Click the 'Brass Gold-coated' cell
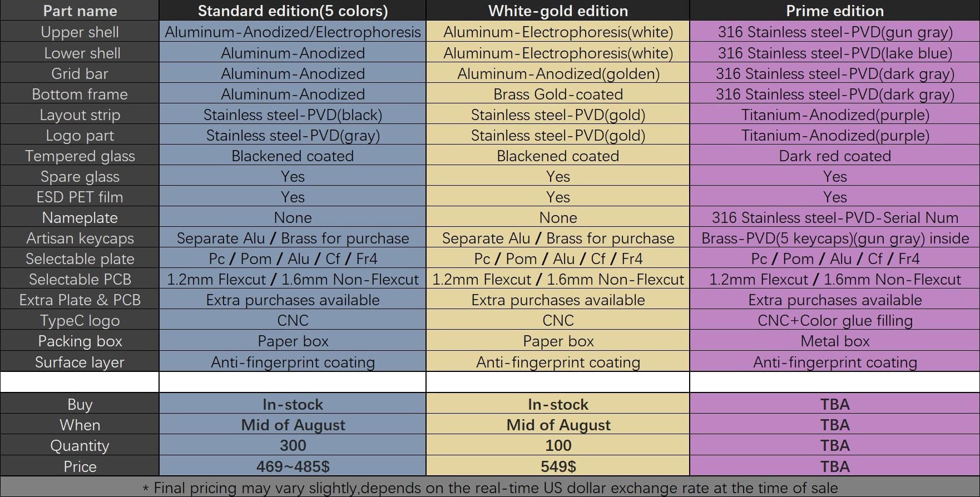This screenshot has width=980, height=497. point(558,94)
